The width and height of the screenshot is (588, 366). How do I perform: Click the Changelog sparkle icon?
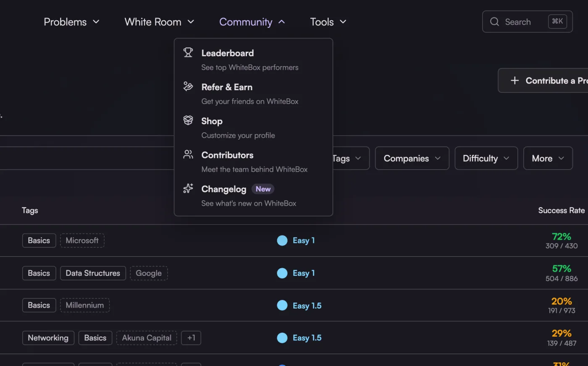[188, 188]
